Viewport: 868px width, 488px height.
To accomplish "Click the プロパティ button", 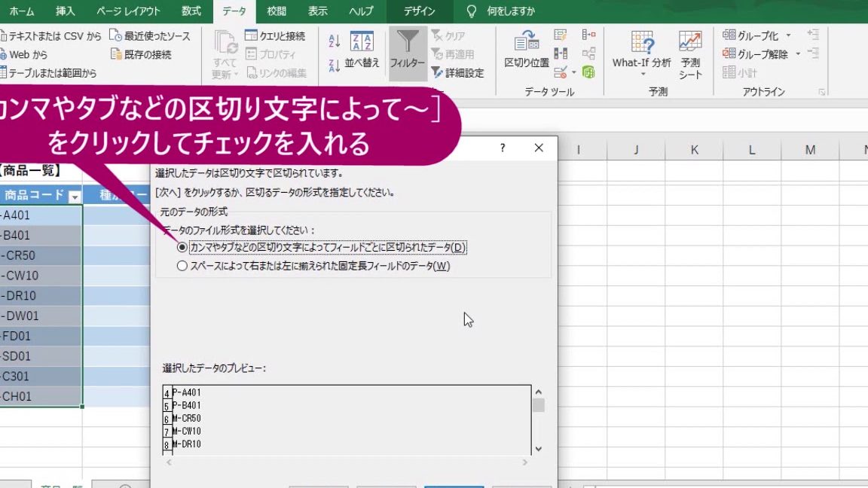I will click(271, 54).
